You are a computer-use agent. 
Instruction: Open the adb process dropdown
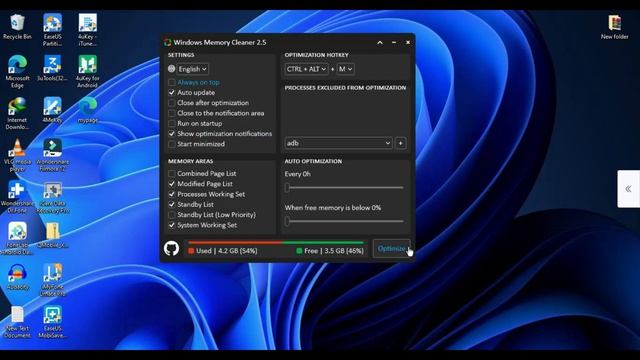tap(338, 143)
